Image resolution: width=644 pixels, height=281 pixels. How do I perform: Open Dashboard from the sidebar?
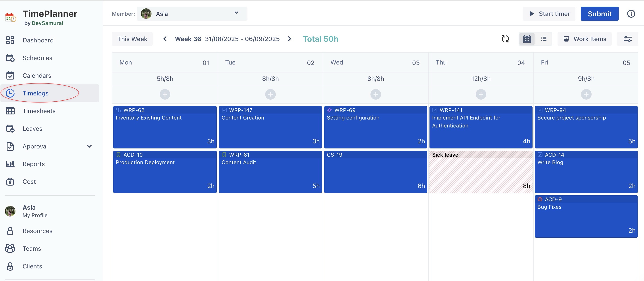point(38,40)
